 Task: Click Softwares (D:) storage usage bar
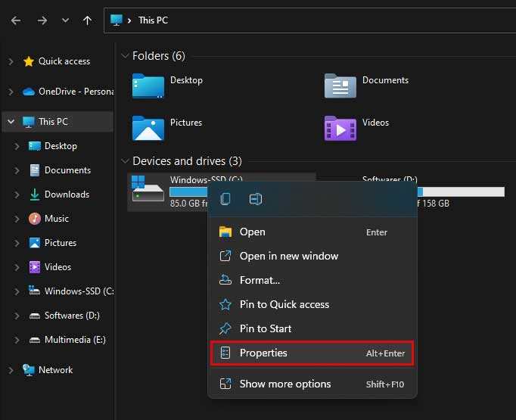pyautogui.click(x=461, y=191)
